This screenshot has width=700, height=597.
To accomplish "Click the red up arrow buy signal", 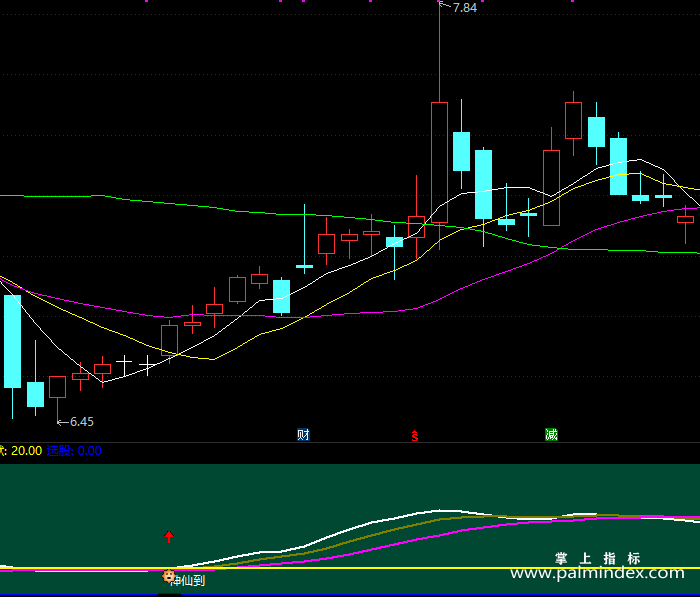I will point(169,536).
